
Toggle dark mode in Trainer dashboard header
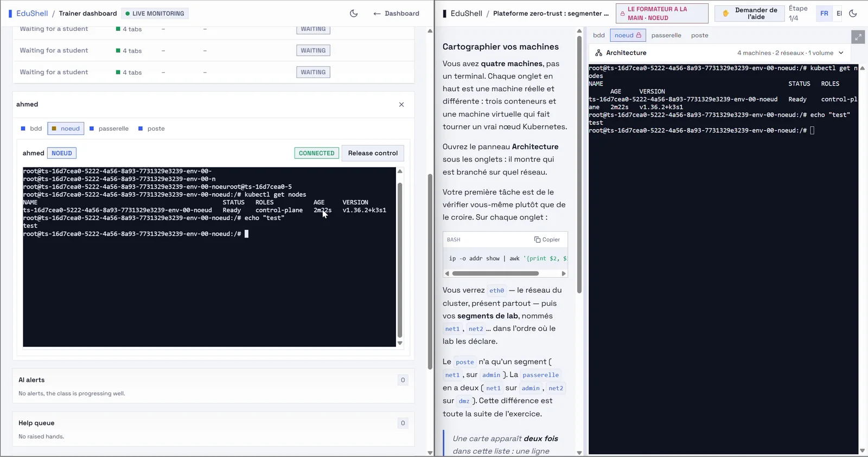coord(354,14)
